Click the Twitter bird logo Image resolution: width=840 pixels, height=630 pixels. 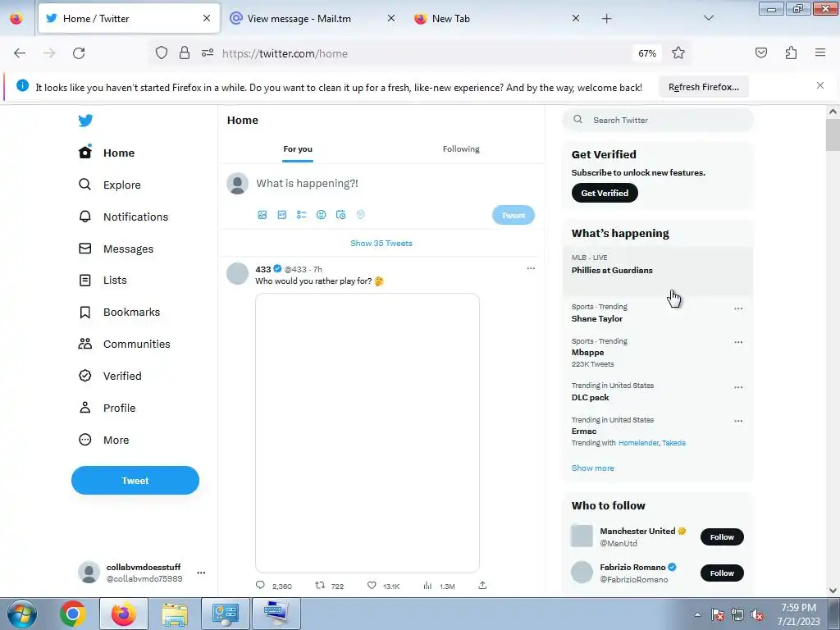[x=85, y=121]
